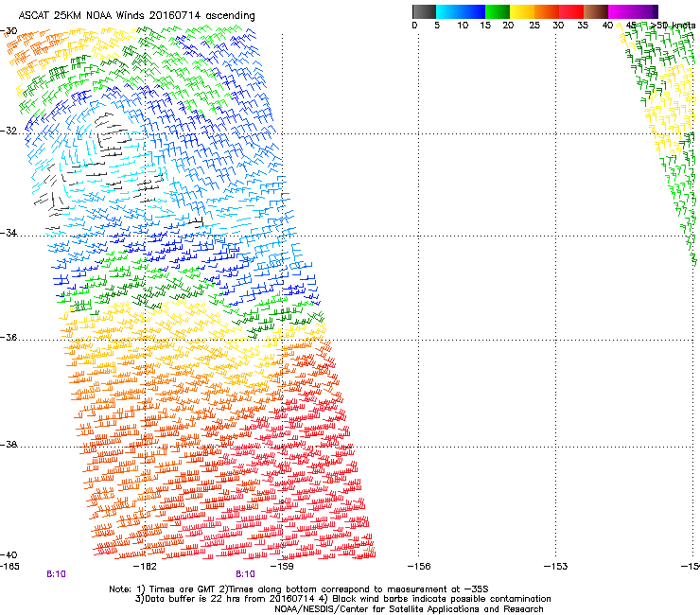Click the '-36' latitude axis label
The image size is (700, 615).
coord(9,337)
